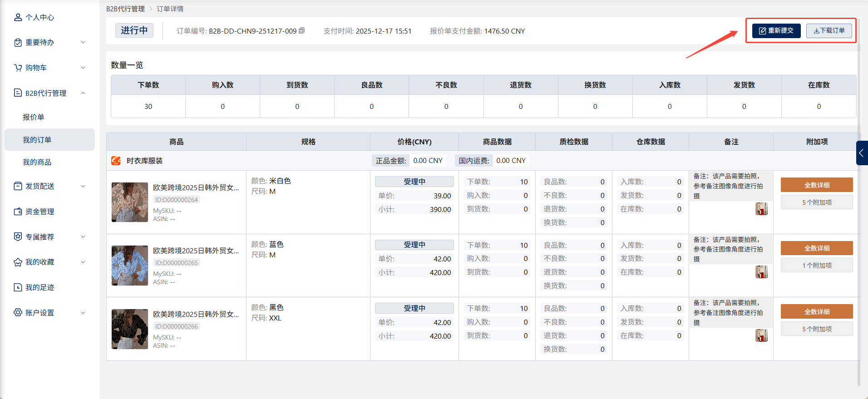Viewport: 868px width, 399px height.
Task: Click the B2B代行管理 breadcrumb link
Action: [125, 9]
